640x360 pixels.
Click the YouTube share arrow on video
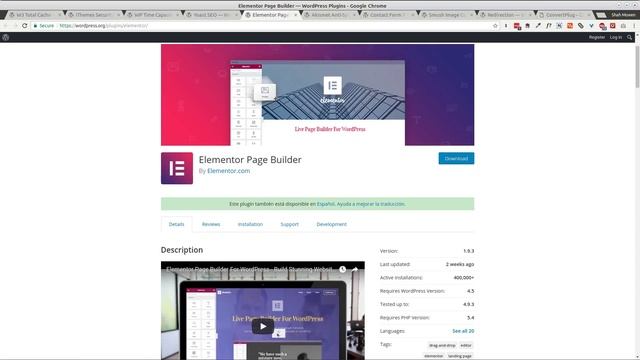(x=354, y=269)
